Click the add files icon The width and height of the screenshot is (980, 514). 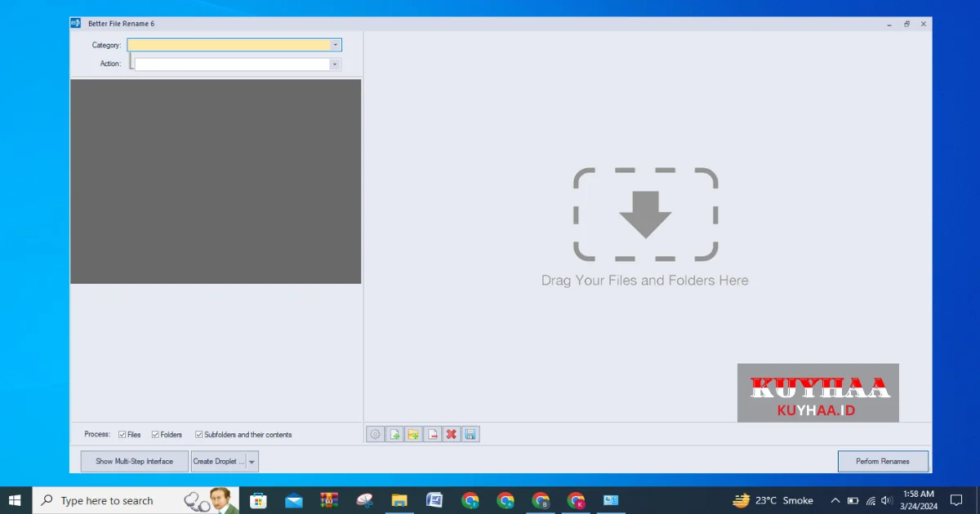click(x=394, y=434)
